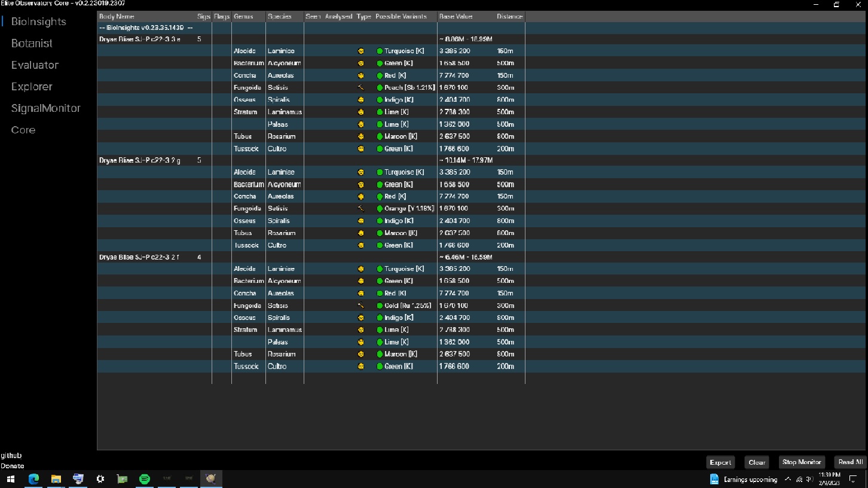Open the Donate link
The height and width of the screenshot is (488, 868).
[12, 466]
